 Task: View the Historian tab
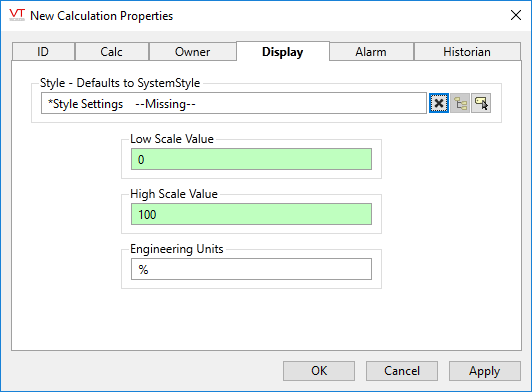pyautogui.click(x=467, y=52)
